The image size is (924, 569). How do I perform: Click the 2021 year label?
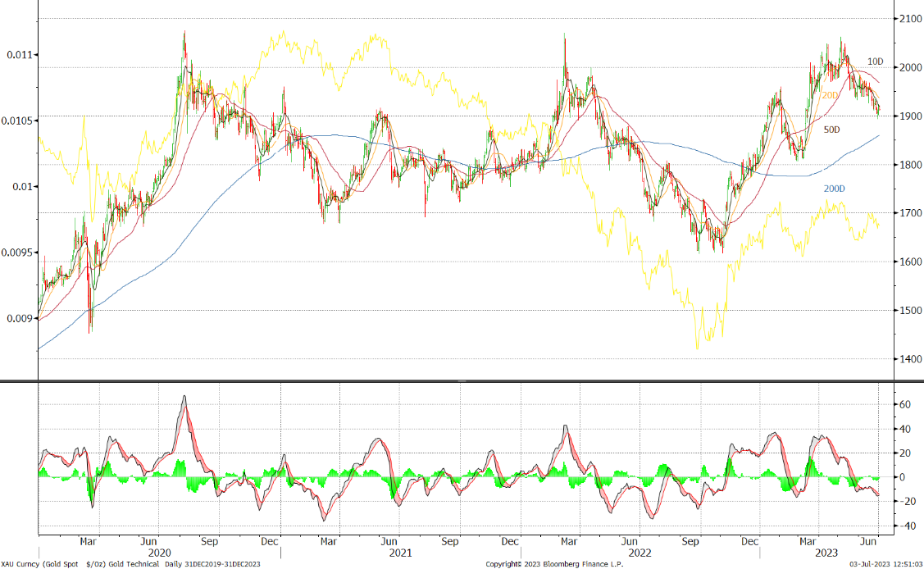[x=400, y=553]
